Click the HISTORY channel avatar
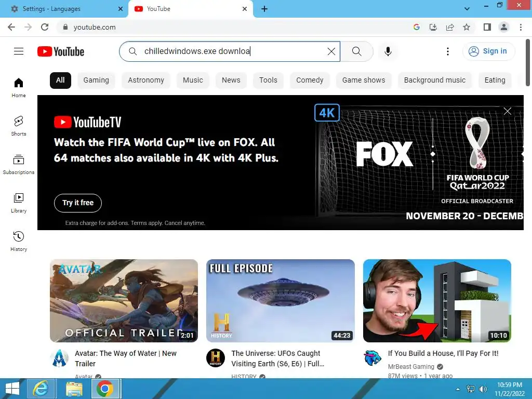The width and height of the screenshot is (532, 399). point(216,358)
